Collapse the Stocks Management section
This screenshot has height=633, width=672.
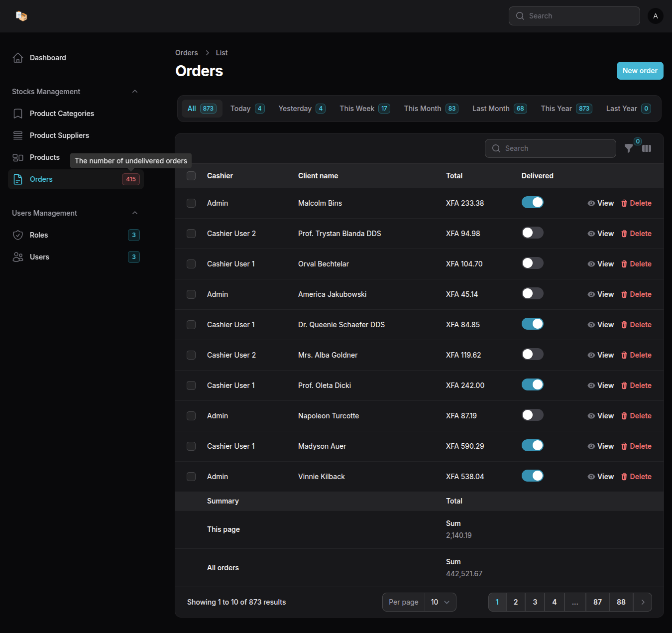coord(135,92)
